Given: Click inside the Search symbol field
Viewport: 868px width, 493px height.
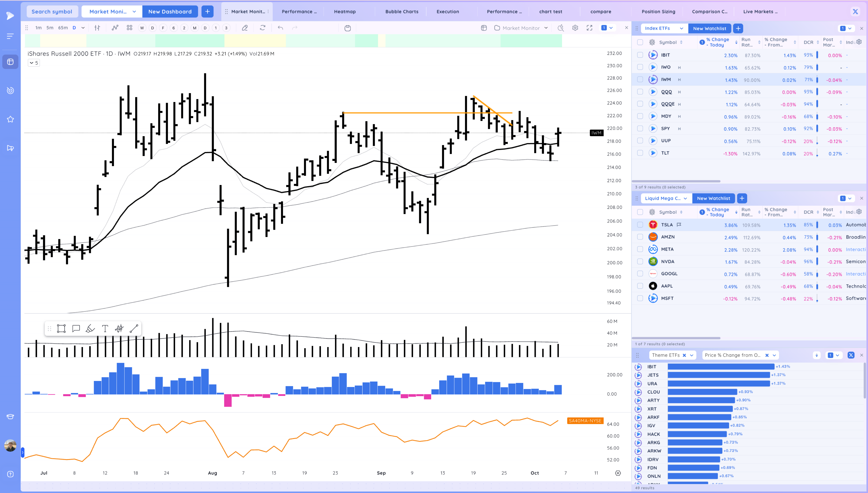Looking at the screenshot, I should (52, 11).
